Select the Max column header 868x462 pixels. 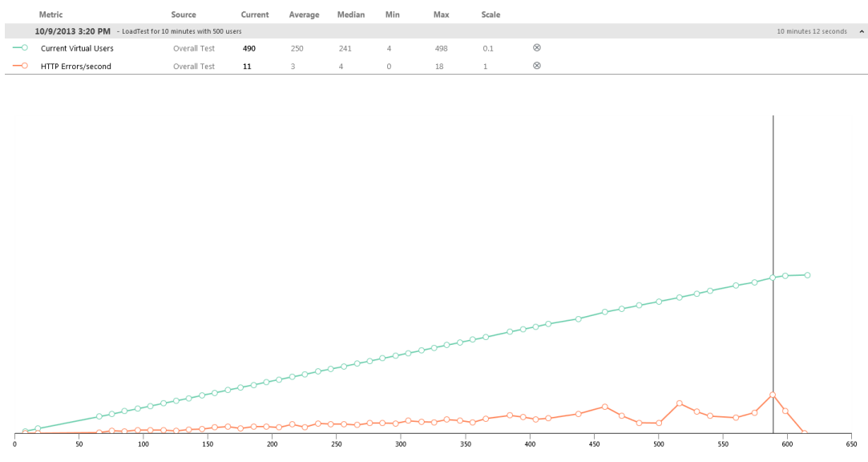[441, 14]
